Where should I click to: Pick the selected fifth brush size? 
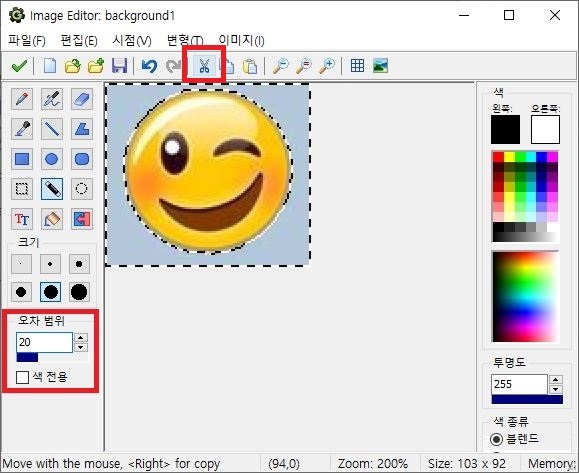[50, 292]
